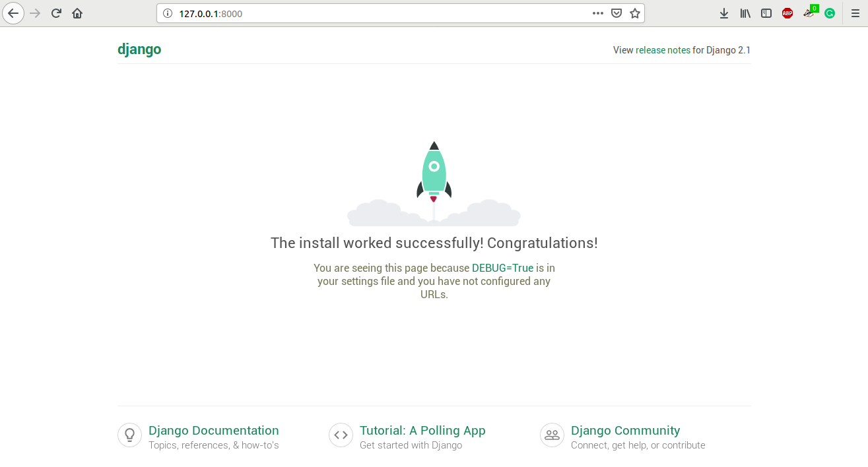Show site information icon in address bar
868x467 pixels.
pyautogui.click(x=167, y=13)
